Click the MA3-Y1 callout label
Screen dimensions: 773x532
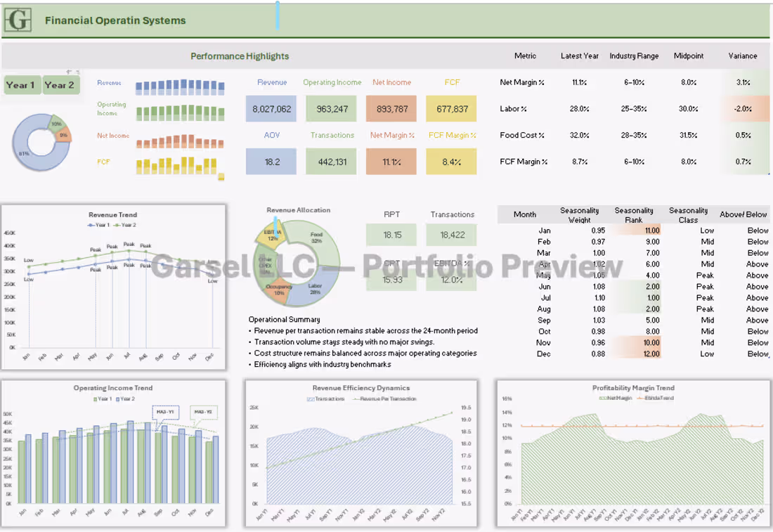[165, 413]
